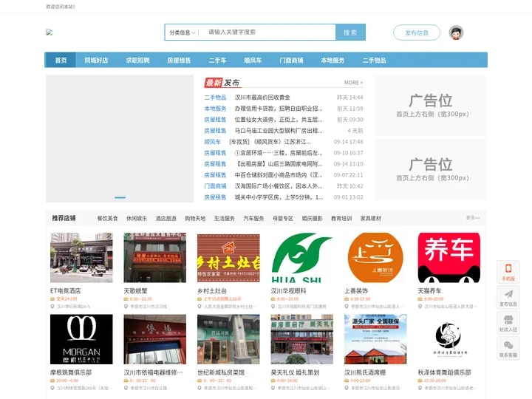
Task: Click the 天猫养车 shop name link
Action: point(429,291)
